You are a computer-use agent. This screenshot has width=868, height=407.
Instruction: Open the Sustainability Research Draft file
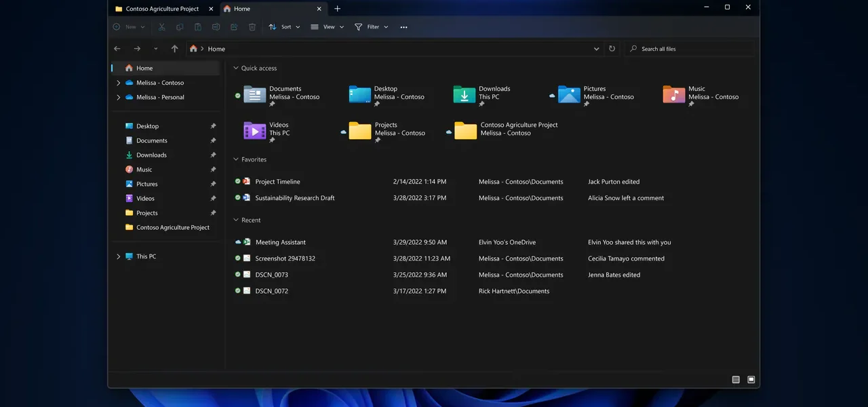pos(294,197)
